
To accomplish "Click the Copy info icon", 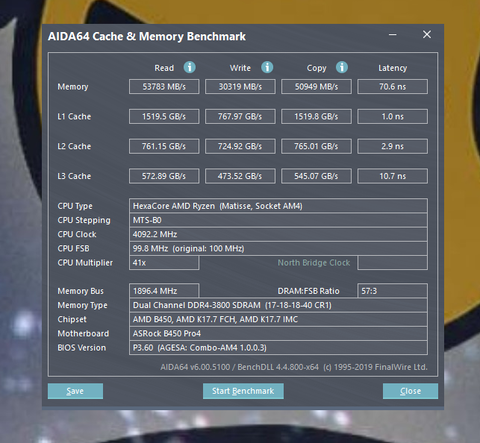I will [x=342, y=67].
